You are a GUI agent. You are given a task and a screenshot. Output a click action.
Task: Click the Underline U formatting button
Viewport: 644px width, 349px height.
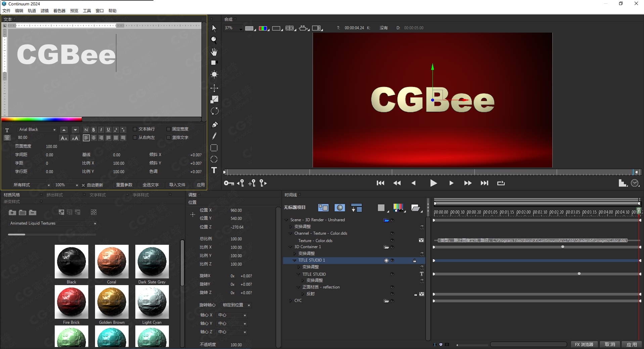point(108,130)
